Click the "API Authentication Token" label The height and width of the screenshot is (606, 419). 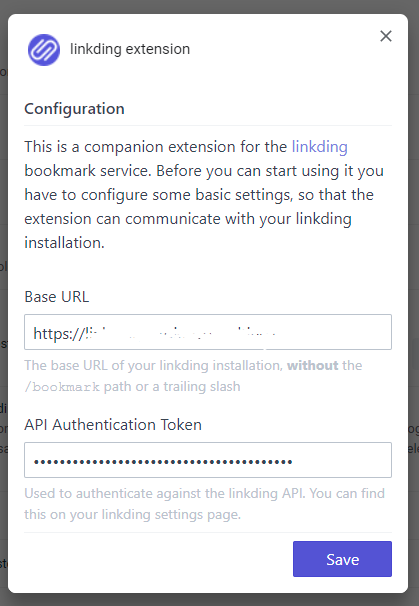tap(113, 425)
